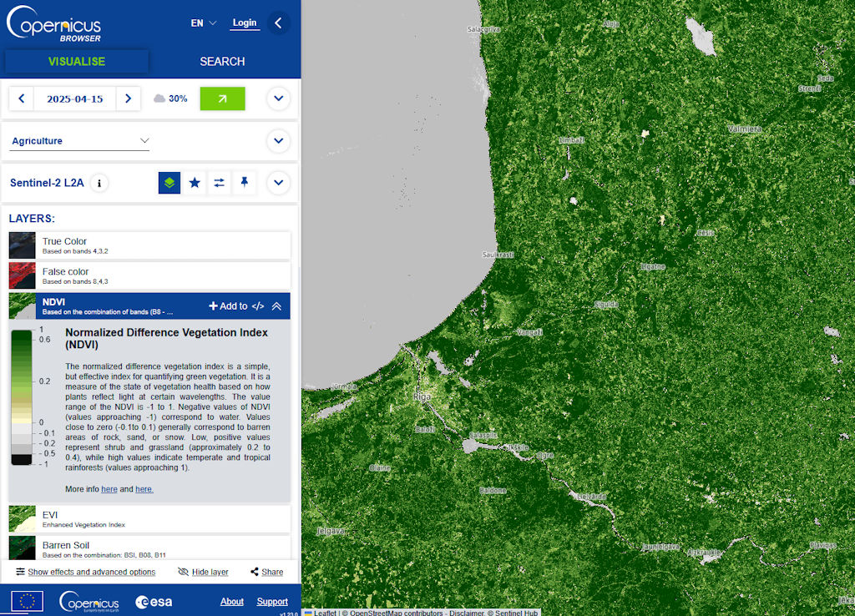Viewport: 855px width, 616px height.
Task: Click the NDVI code script icon
Action: [258, 306]
